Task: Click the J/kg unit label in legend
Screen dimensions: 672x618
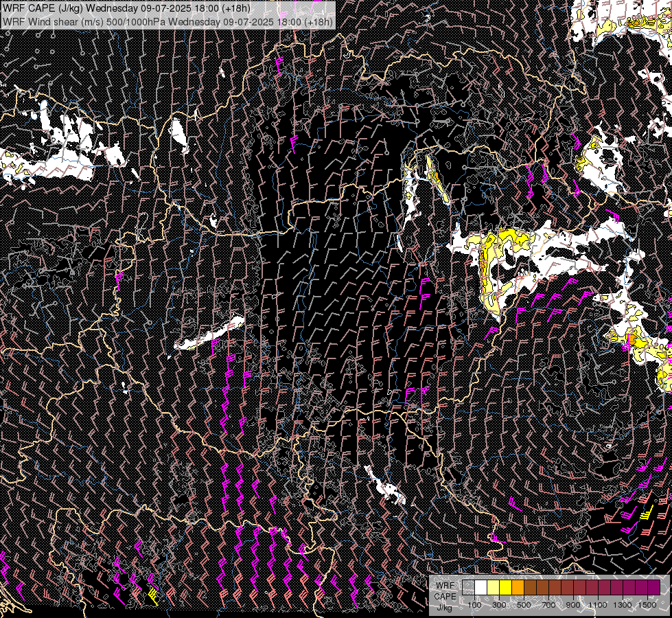Action: 445,608
